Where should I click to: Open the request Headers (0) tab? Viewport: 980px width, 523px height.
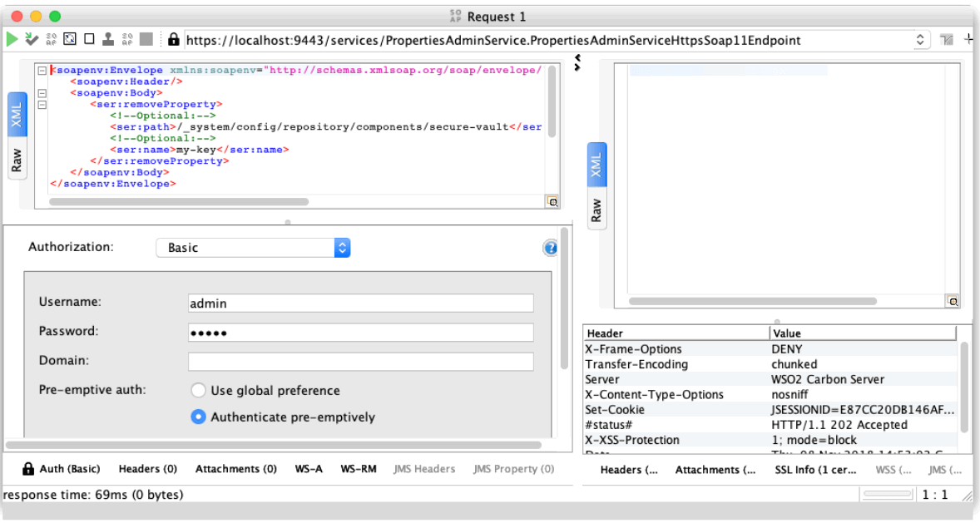[147, 469]
